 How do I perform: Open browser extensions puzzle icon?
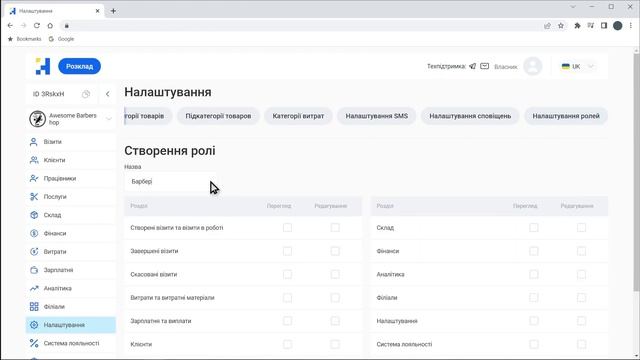[x=577, y=25]
